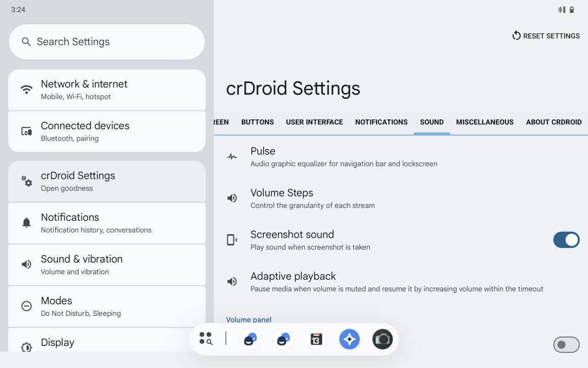588x368 pixels.
Task: Click the brightness icon beside Display
Action: (27, 347)
